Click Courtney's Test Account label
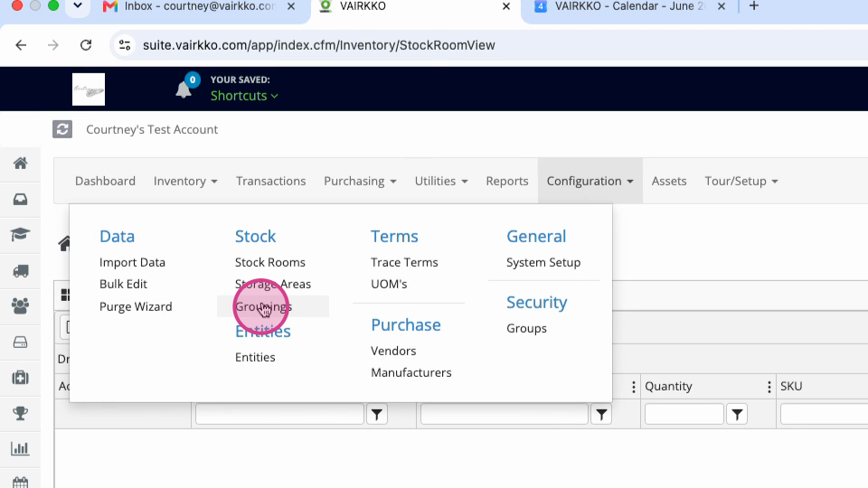 coord(152,129)
